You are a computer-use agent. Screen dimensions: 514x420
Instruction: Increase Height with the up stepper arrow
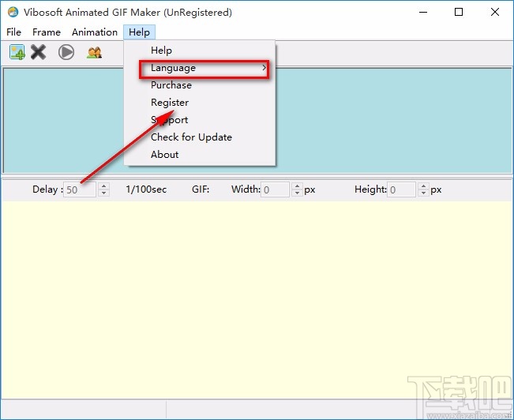point(423,186)
